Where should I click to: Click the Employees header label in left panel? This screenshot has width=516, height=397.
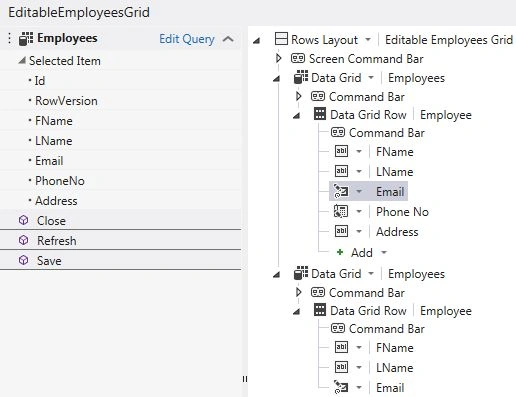click(x=67, y=38)
